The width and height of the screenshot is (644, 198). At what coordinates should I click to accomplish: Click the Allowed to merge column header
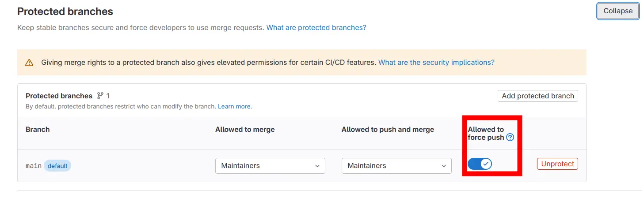pyautogui.click(x=245, y=130)
